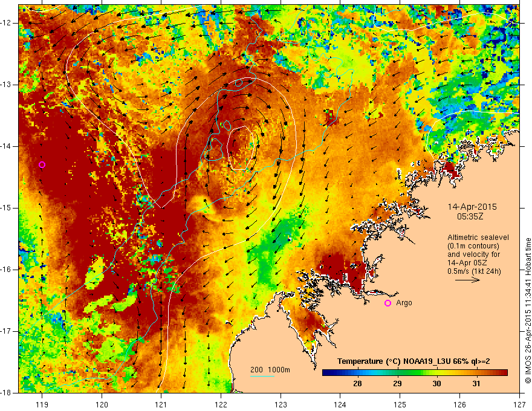Click longitude axis label '124'
Viewport: 532px width, 411px height.
pyautogui.click(x=340, y=404)
